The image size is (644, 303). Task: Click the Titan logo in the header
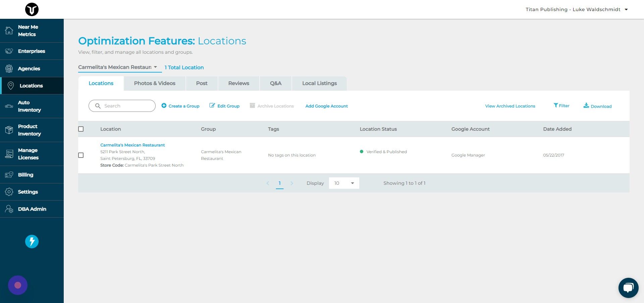click(32, 9)
